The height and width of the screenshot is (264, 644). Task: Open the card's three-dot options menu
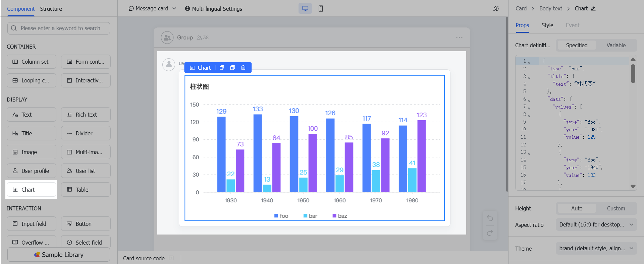tap(459, 38)
